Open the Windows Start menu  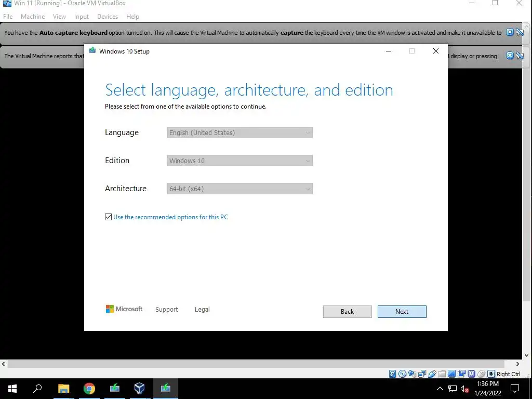[x=12, y=389]
